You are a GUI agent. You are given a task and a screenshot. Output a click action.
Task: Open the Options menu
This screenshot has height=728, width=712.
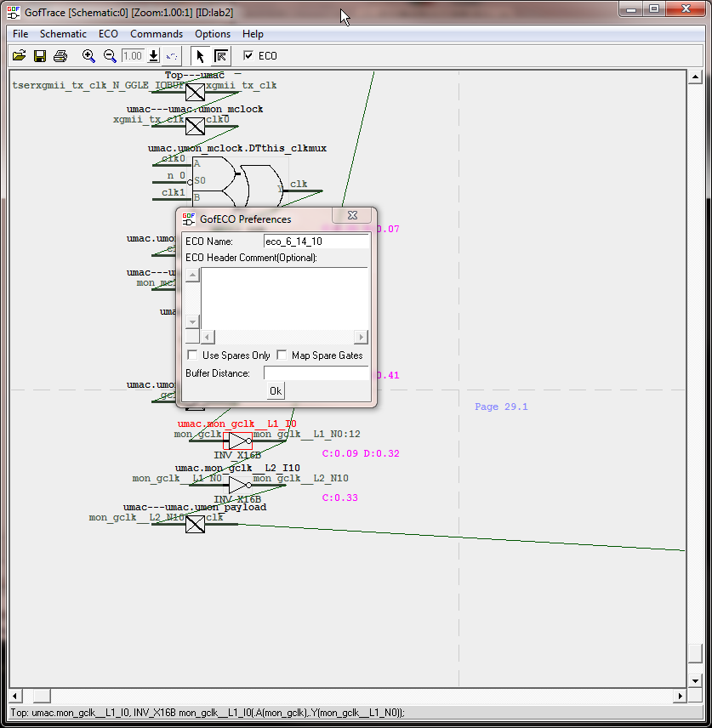point(212,34)
